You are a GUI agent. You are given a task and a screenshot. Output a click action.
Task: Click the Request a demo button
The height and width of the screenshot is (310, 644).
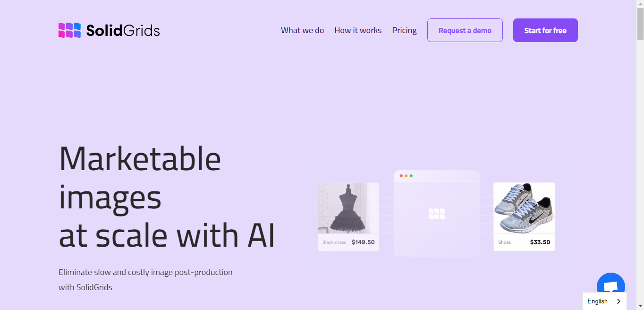465,30
